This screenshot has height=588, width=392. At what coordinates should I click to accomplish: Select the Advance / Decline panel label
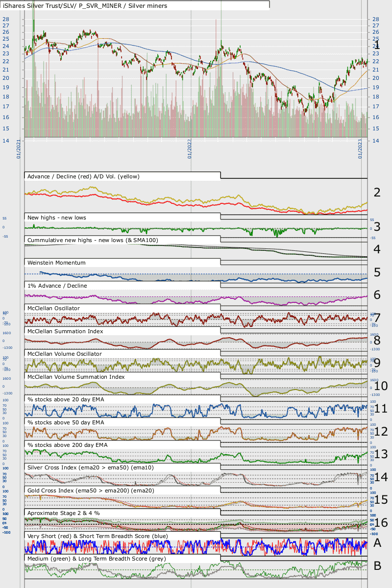pos(84,176)
